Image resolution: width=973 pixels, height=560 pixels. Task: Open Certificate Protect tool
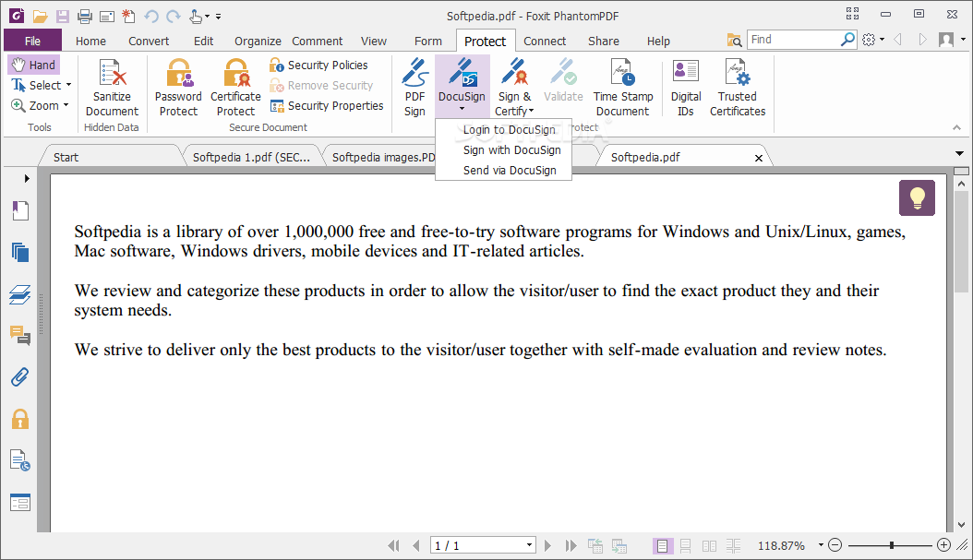(235, 88)
